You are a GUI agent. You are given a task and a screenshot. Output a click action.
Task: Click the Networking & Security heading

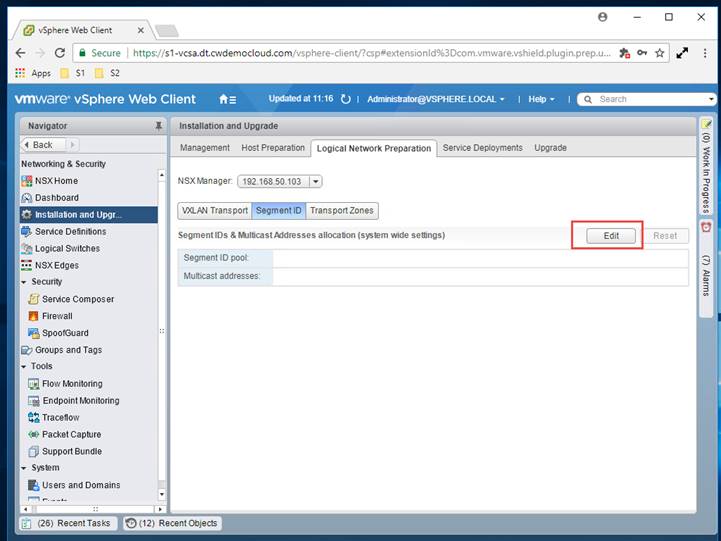coord(63,164)
